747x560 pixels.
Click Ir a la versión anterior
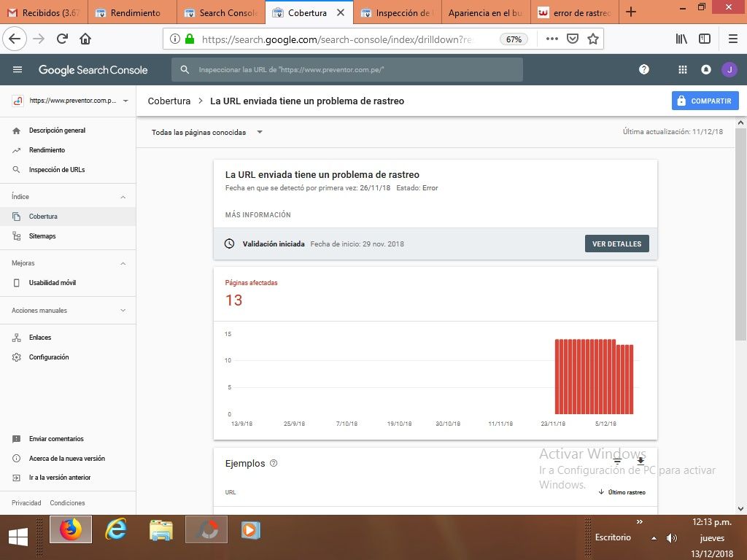[x=68, y=478]
